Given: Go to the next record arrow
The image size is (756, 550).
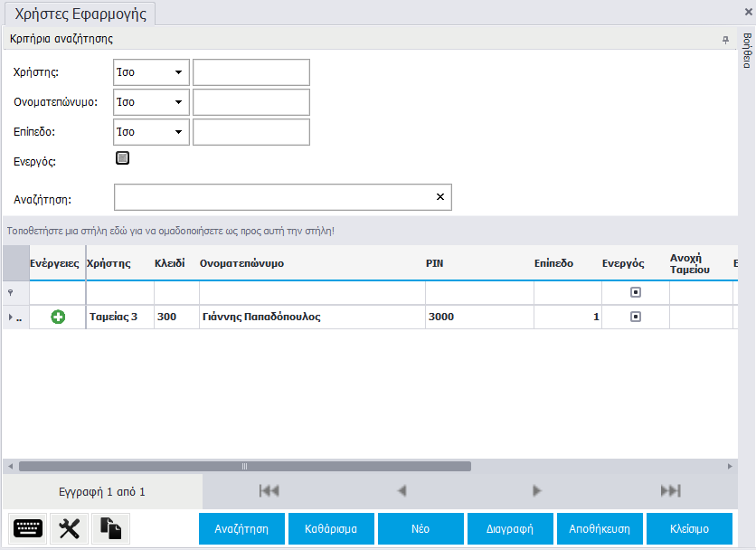Looking at the screenshot, I should [536, 491].
